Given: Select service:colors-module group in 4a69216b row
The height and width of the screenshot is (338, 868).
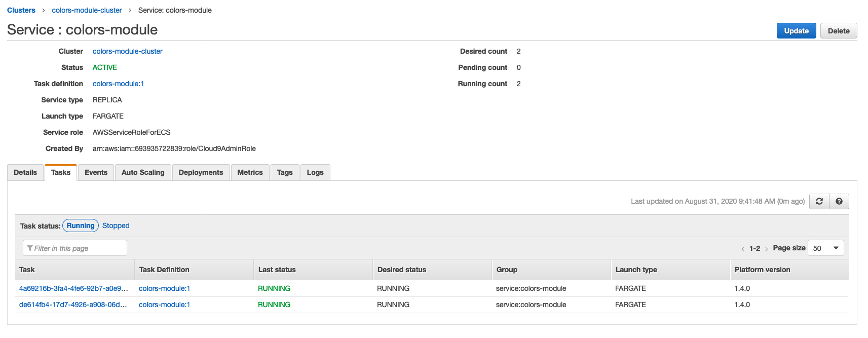Looking at the screenshot, I should 531,288.
